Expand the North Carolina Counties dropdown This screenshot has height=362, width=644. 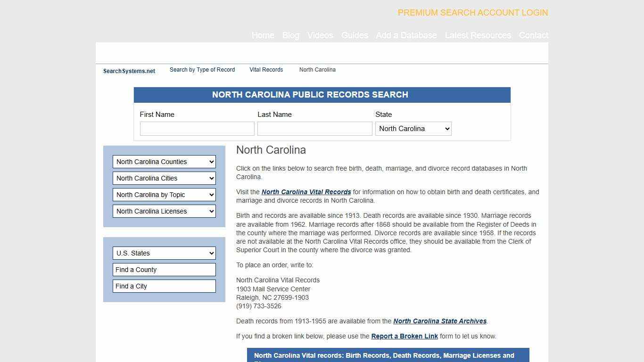[164, 162]
